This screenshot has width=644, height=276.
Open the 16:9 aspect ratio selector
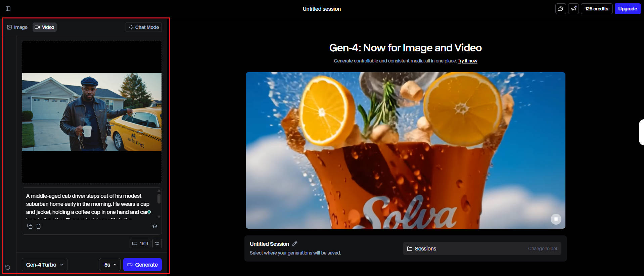[x=140, y=243]
